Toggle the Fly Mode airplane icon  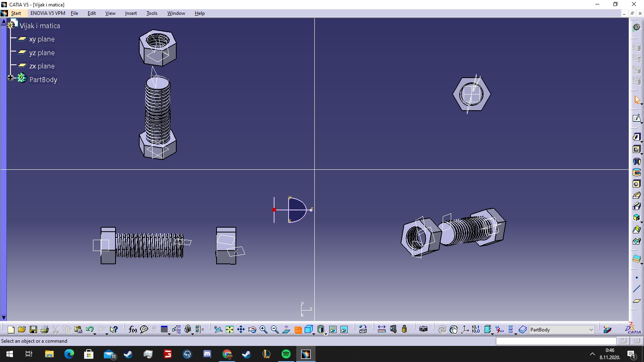click(218, 330)
